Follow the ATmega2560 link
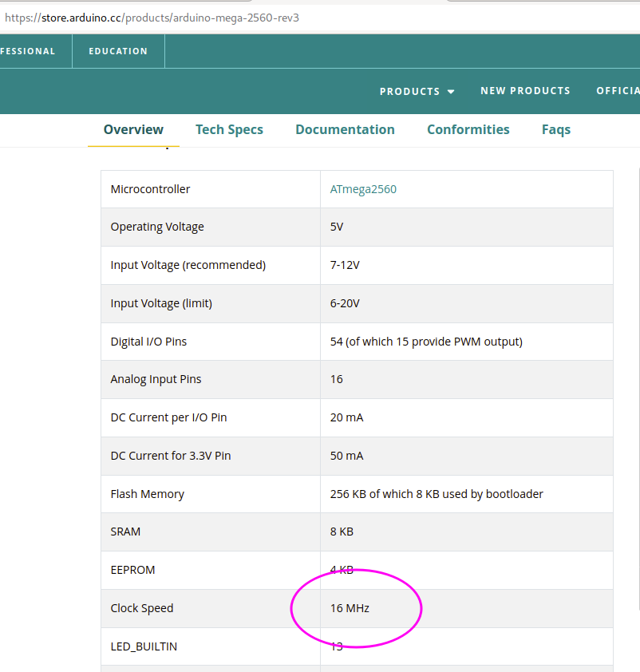Screen dimensions: 640x672 [363, 189]
